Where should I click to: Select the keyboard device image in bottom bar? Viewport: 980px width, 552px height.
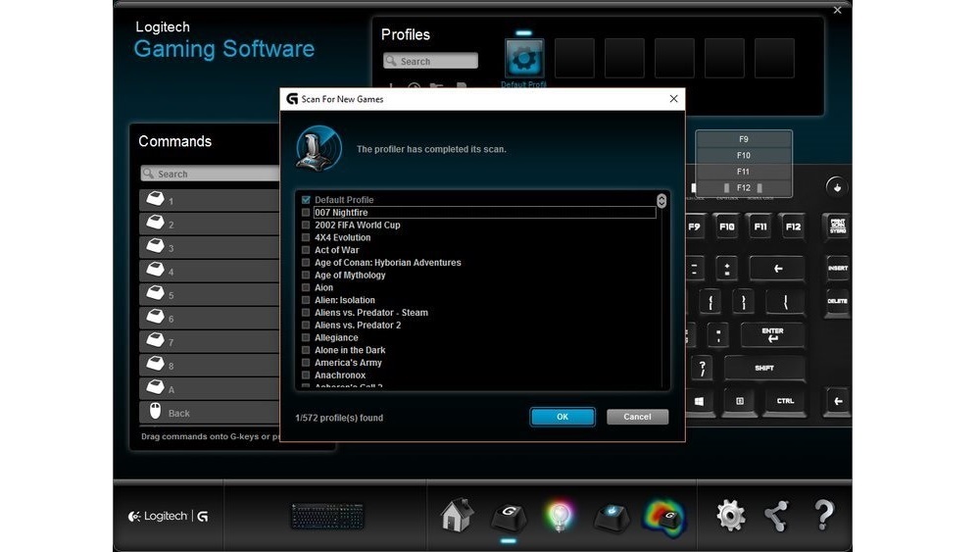327,516
